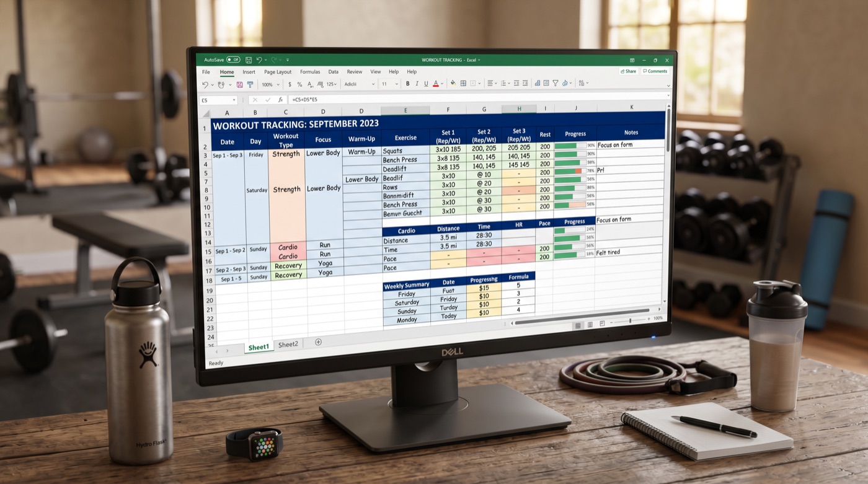Collapse the ribbon with the chevron
The image size is (868, 484).
point(668,86)
